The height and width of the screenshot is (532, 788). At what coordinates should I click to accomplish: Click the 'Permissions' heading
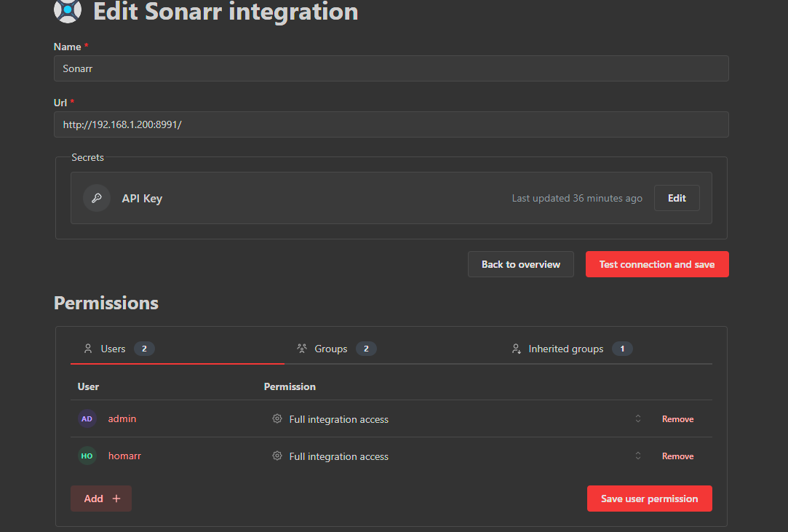tap(106, 303)
